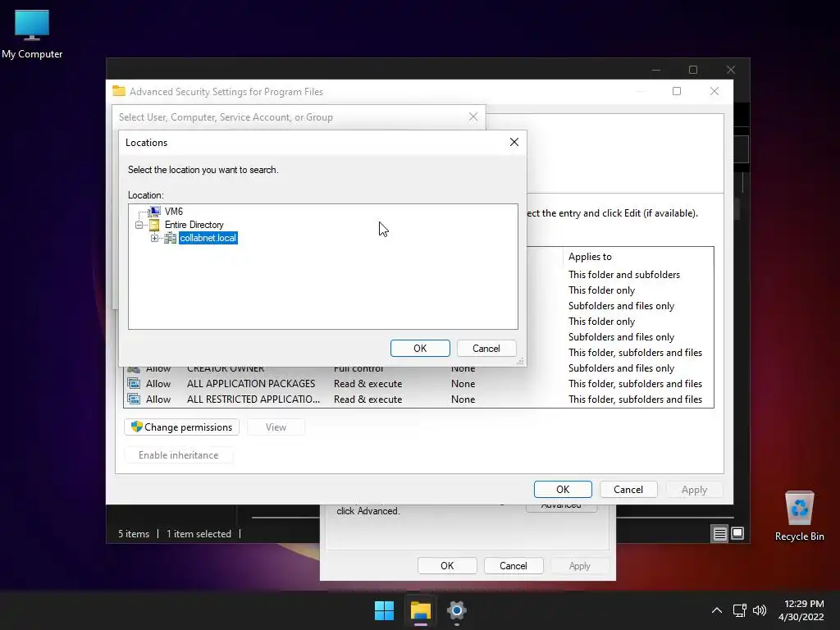Open the Windows Start menu
Viewport: 840px width, 630px height.
[x=384, y=610]
